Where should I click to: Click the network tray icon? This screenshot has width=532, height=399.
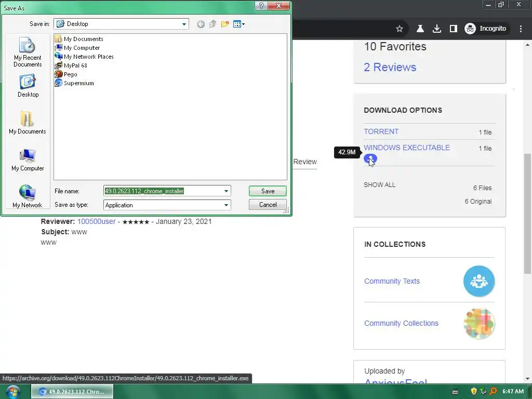[483, 392]
